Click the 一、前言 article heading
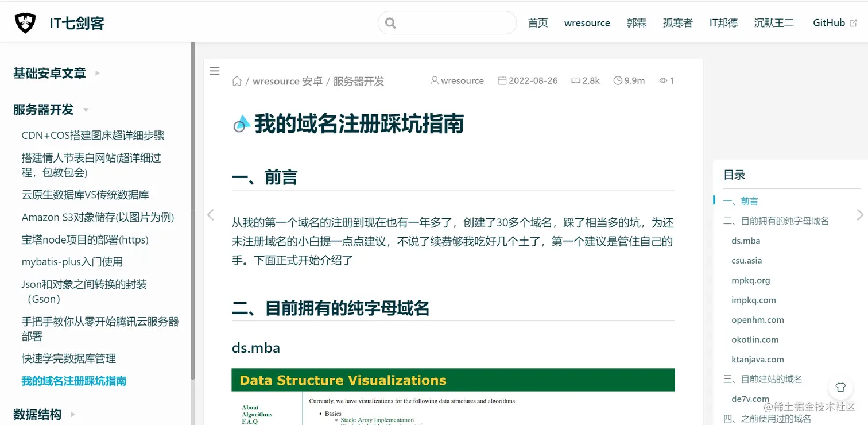The height and width of the screenshot is (425, 868). [x=265, y=177]
